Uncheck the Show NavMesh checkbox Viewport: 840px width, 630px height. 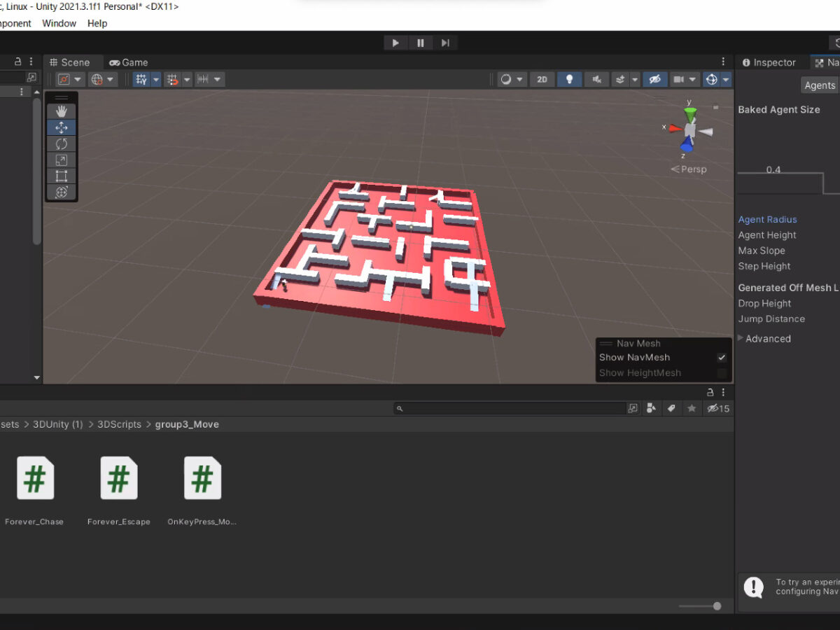[722, 358]
